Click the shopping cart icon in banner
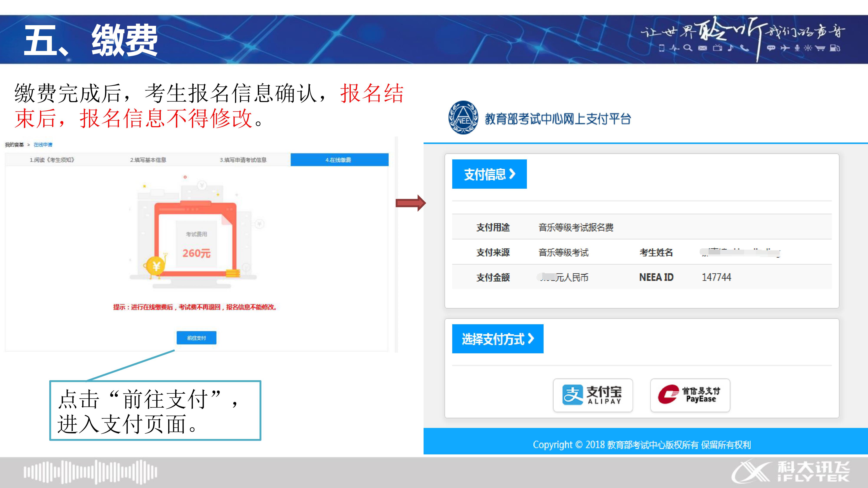This screenshot has width=868, height=488. coord(820,48)
